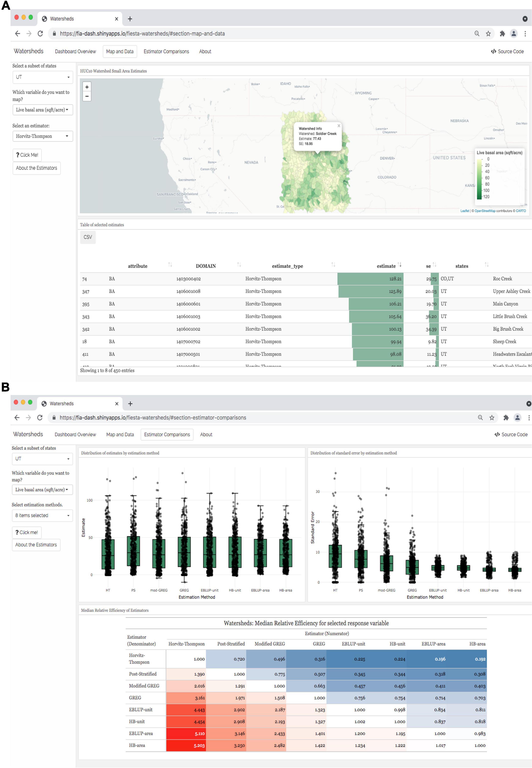532x768 pixels.
Task: Click the address bar URL in panel A
Action: click(142, 34)
